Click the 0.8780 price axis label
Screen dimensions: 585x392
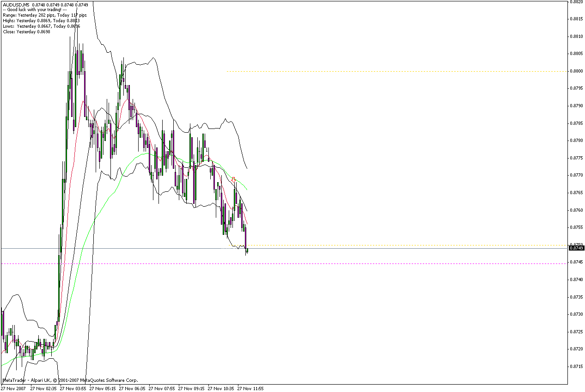(x=576, y=141)
